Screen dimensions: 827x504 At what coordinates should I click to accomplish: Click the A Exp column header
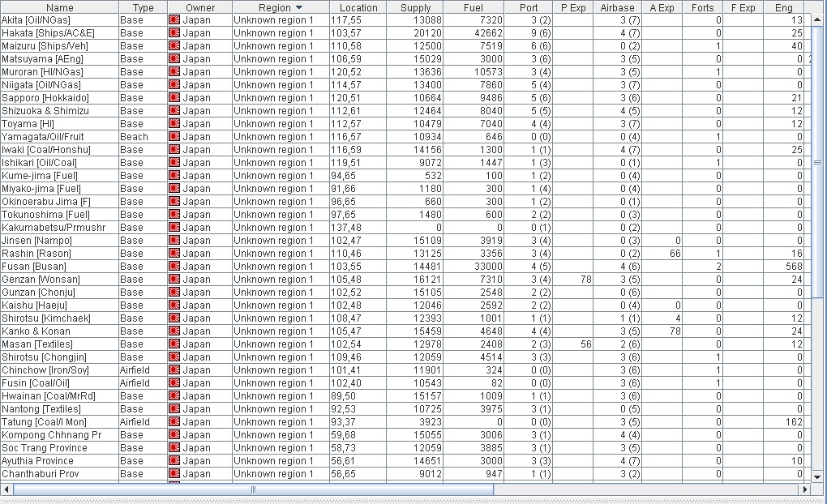(x=662, y=7)
